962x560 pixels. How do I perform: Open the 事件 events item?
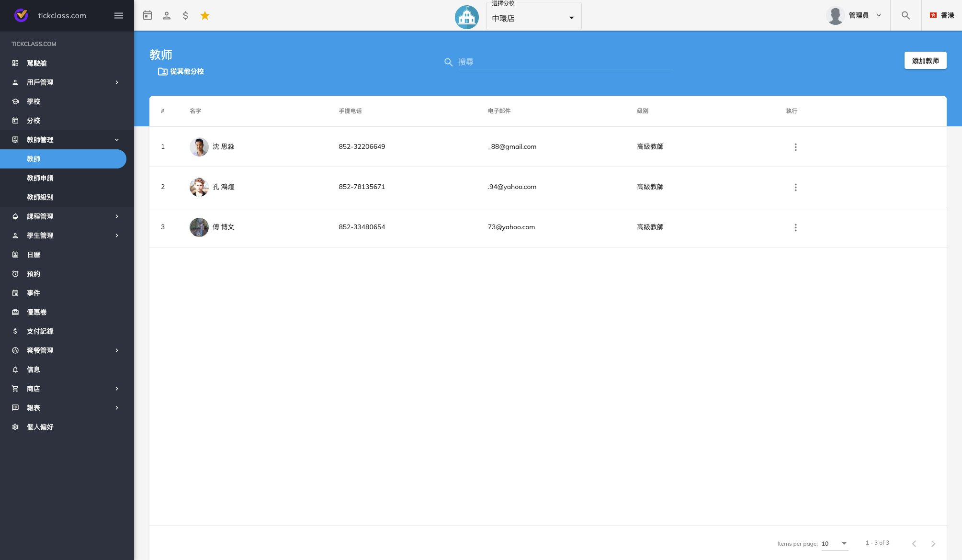(x=67, y=293)
